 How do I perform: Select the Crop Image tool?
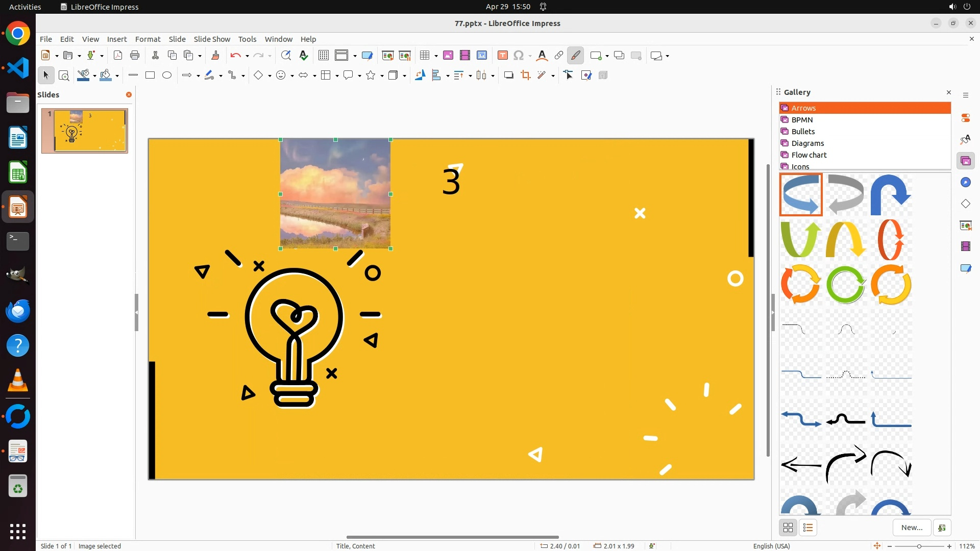pyautogui.click(x=525, y=76)
